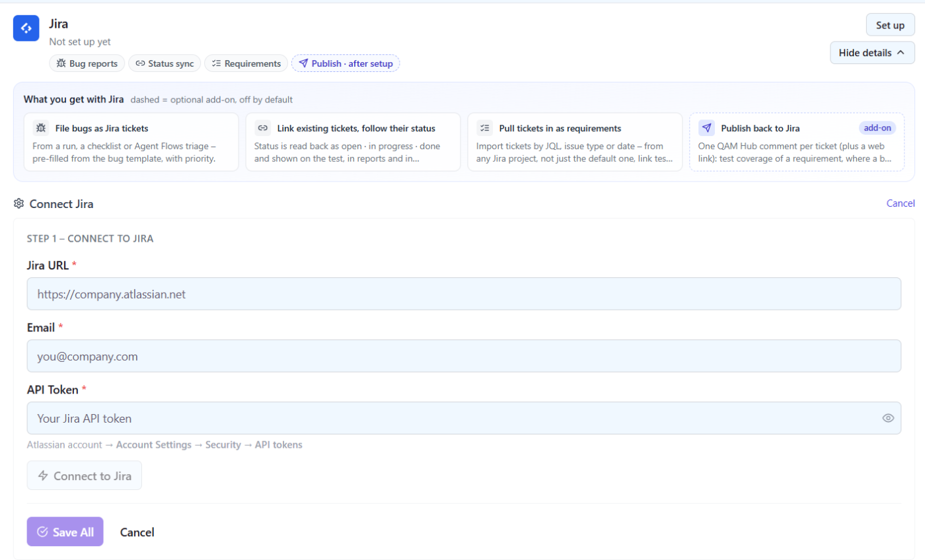Image resolution: width=925 pixels, height=560 pixels.
Task: Click the checklist icon on Pull tickets card
Action: [x=485, y=128]
